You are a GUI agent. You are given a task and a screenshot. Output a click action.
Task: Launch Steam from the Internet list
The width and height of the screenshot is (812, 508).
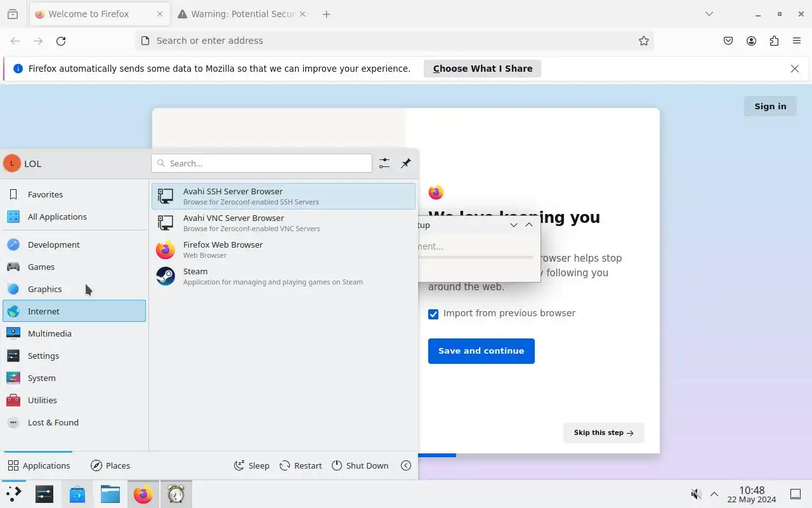click(284, 276)
